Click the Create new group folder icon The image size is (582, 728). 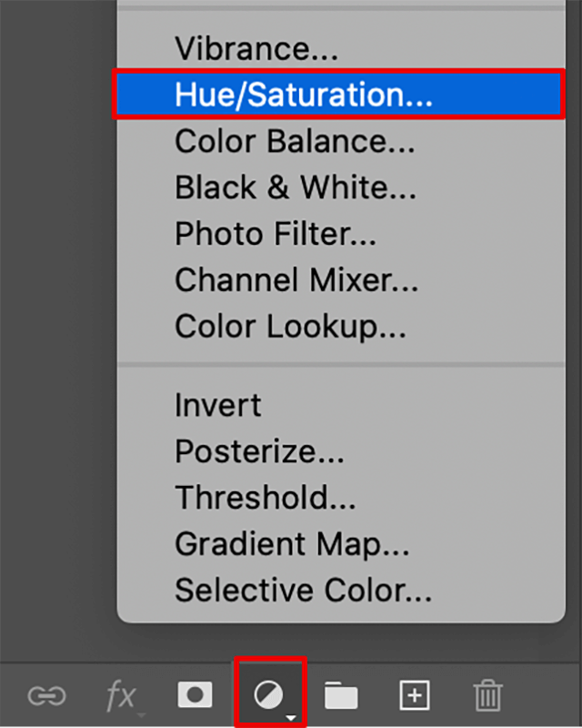click(x=341, y=696)
